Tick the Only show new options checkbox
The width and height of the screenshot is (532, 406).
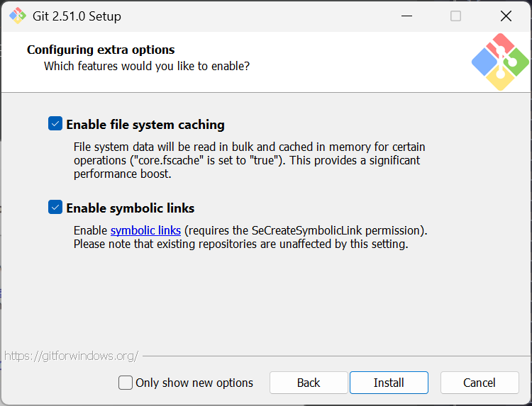click(x=126, y=383)
